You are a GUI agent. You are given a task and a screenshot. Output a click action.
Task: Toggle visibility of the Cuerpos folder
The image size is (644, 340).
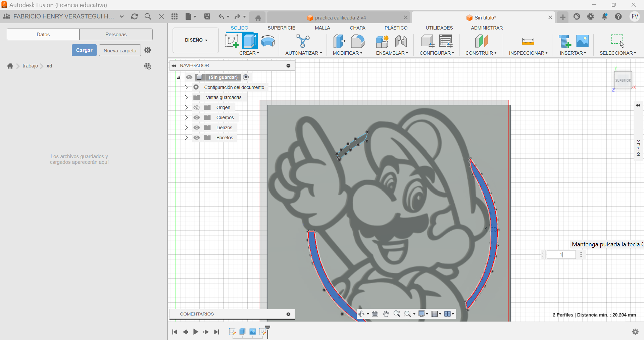[x=197, y=117]
